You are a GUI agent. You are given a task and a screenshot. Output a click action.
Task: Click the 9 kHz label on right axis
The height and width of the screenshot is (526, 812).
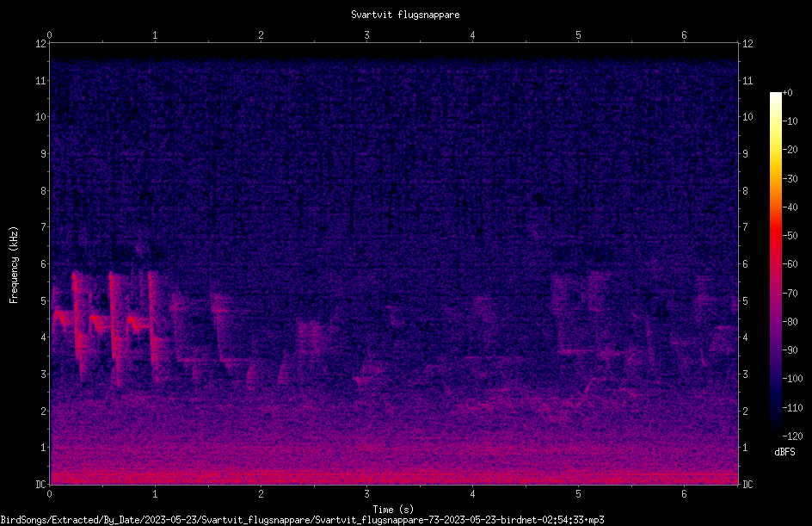pos(745,154)
